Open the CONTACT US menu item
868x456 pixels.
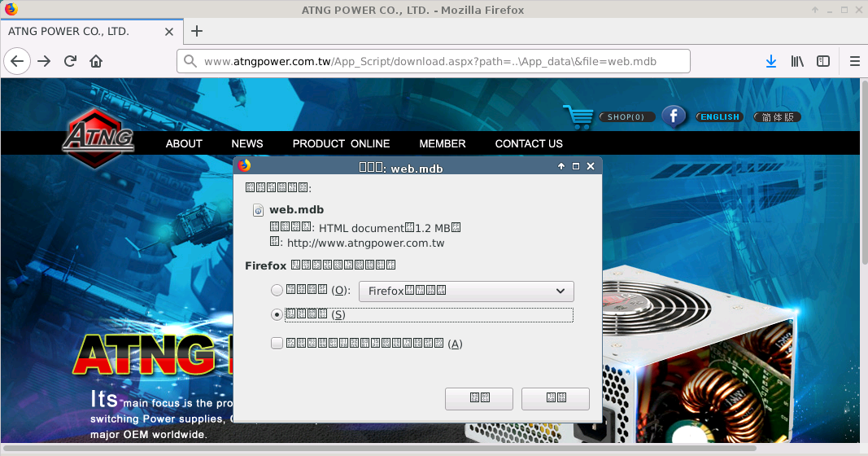(x=529, y=143)
